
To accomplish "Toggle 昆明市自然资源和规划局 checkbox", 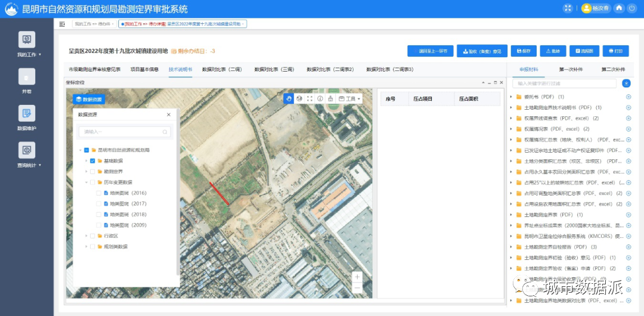I will (86, 150).
